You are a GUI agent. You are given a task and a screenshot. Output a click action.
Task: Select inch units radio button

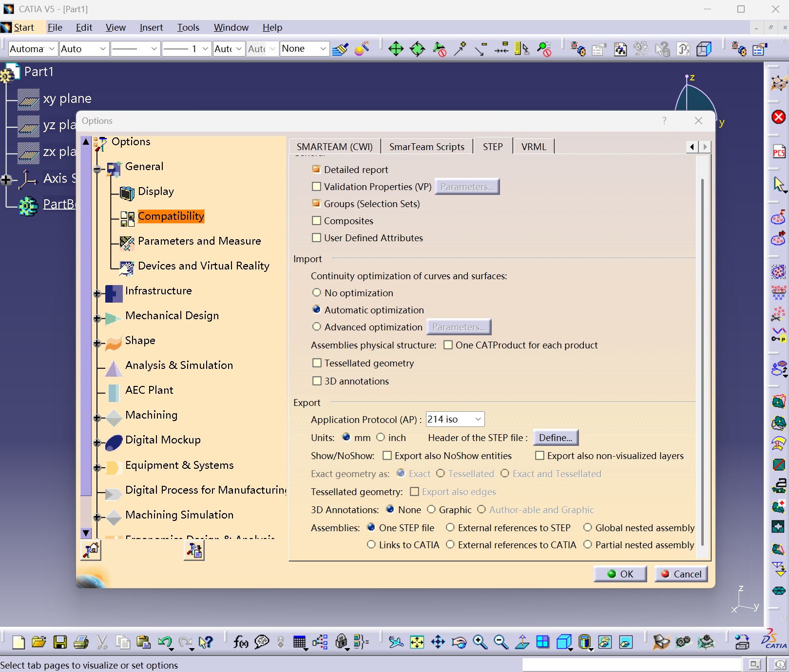coord(381,437)
